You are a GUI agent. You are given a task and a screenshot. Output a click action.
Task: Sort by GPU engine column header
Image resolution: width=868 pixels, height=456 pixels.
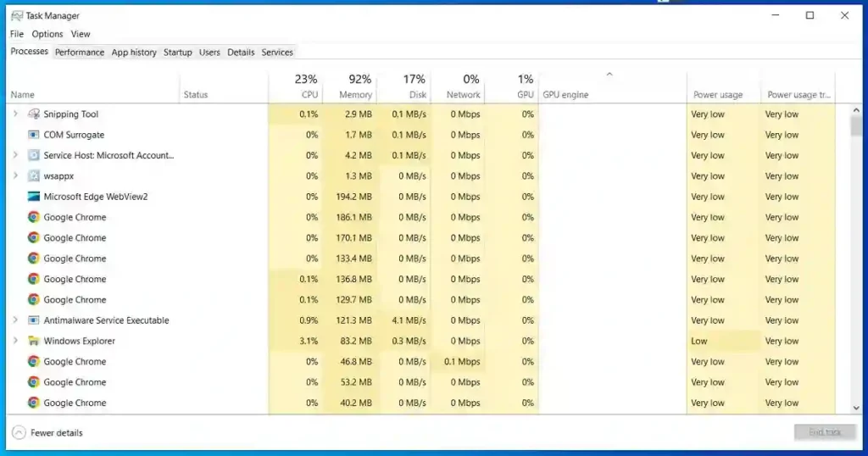coord(612,87)
